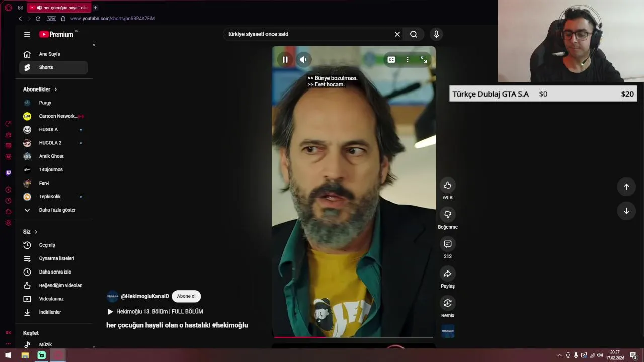Viewport: 644px width, 362px height.
Task: Clear the search text with X icon
Action: (397, 34)
